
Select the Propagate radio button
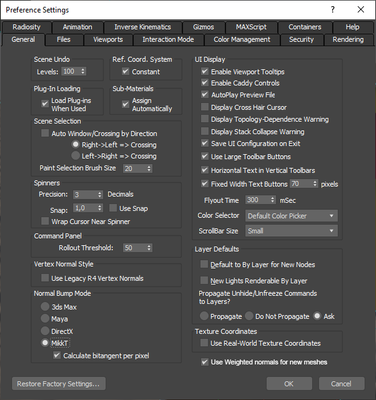[204, 316]
